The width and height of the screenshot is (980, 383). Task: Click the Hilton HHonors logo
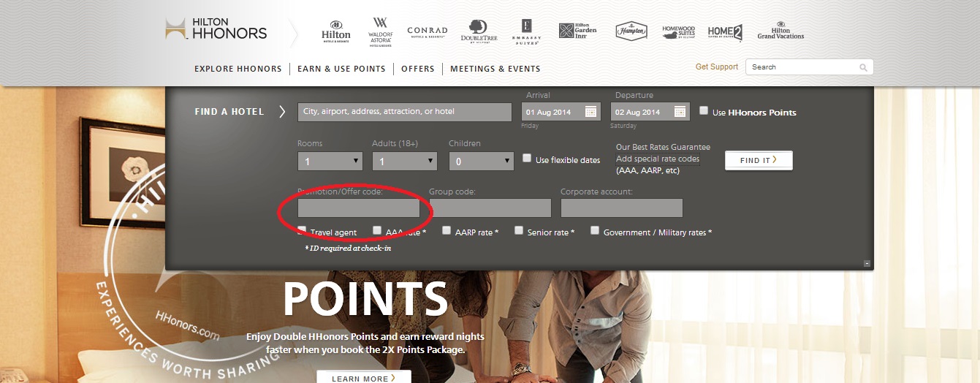point(216,29)
